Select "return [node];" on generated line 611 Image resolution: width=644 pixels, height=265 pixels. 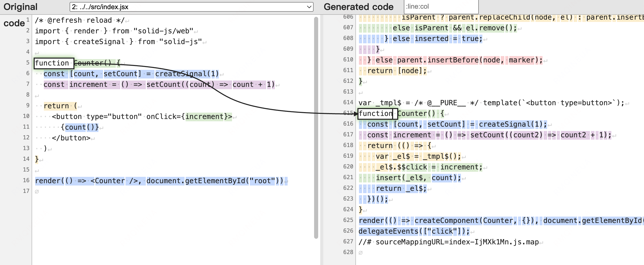(397, 71)
